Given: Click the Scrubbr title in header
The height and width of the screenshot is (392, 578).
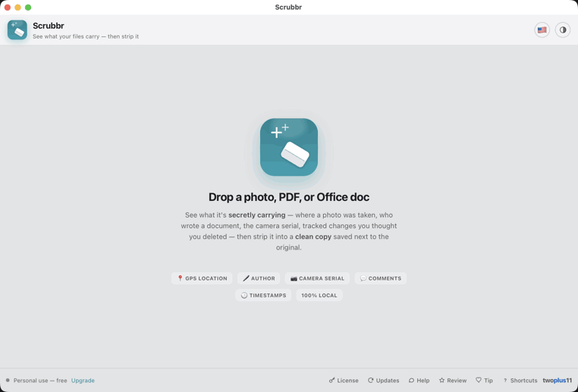Looking at the screenshot, I should point(49,26).
